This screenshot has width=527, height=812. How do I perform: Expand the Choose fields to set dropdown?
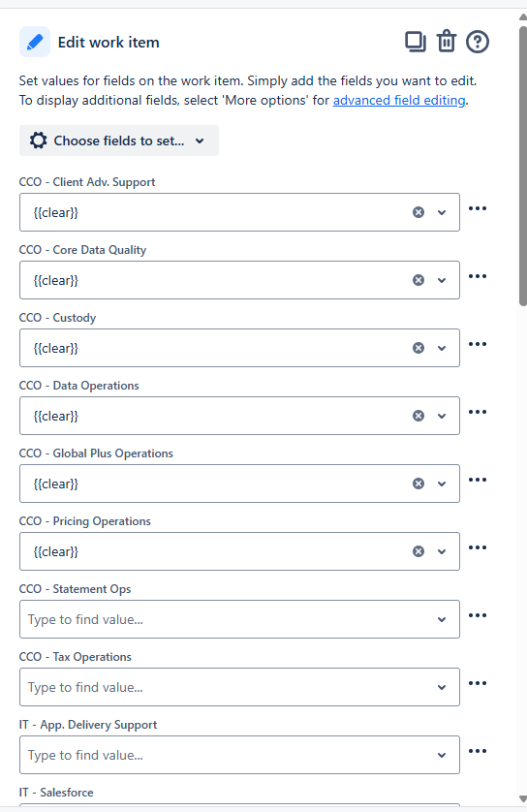click(x=119, y=141)
